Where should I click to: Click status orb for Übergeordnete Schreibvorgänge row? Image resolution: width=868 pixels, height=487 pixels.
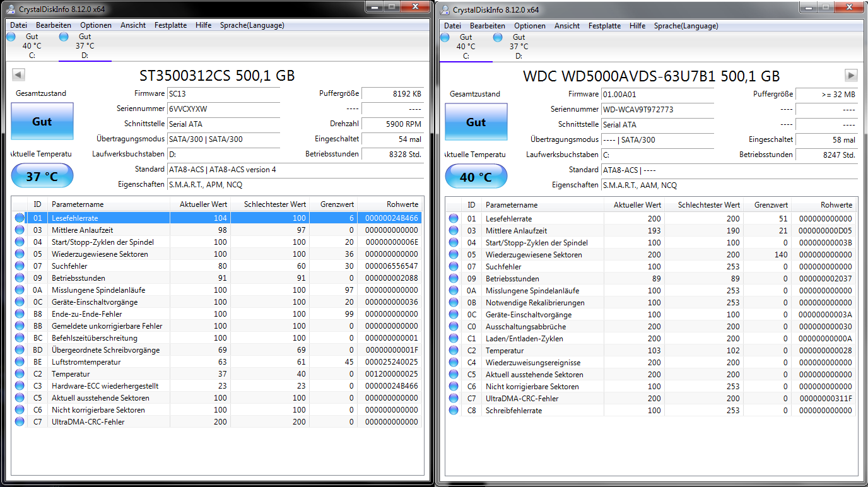[x=20, y=350]
